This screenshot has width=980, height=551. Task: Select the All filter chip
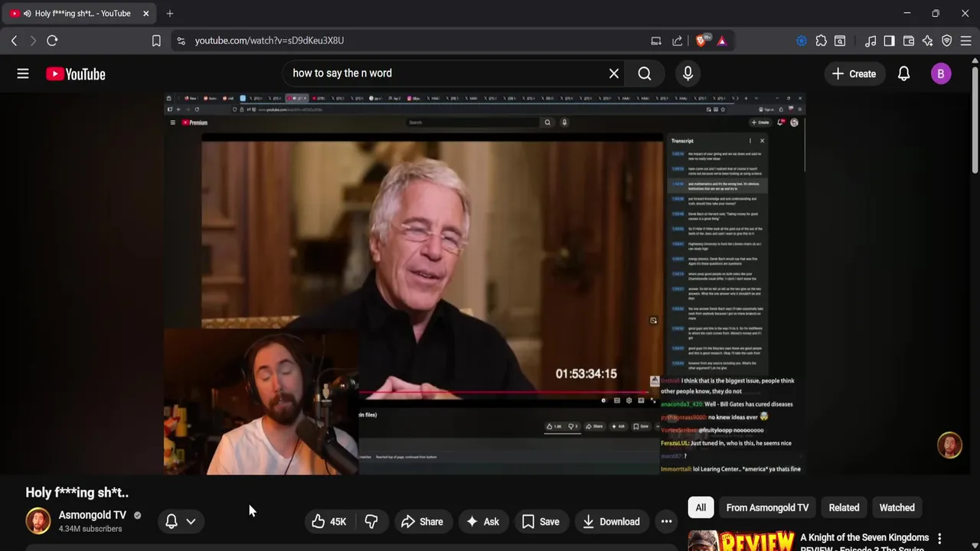point(701,507)
